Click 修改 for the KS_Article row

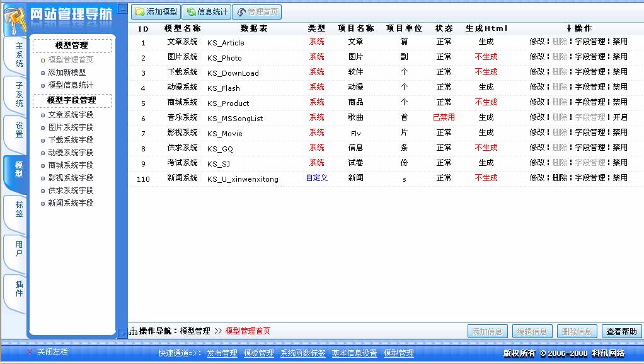[x=537, y=41]
